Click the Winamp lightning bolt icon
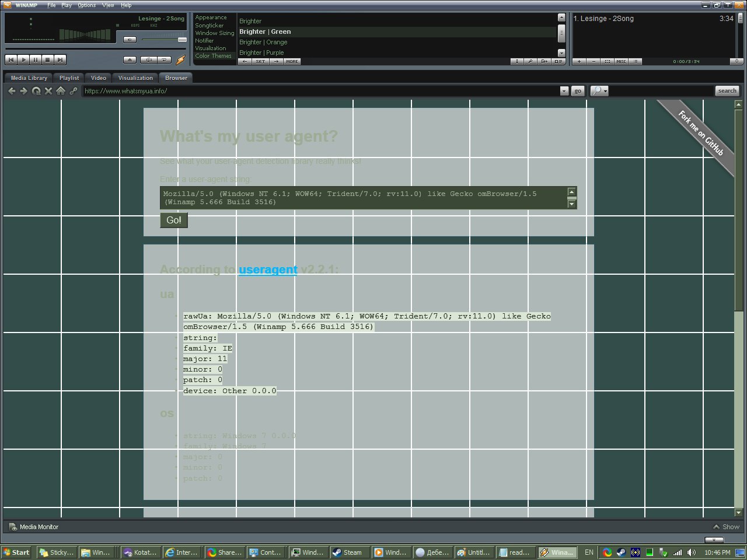This screenshot has height=560, width=747. pyautogui.click(x=181, y=60)
